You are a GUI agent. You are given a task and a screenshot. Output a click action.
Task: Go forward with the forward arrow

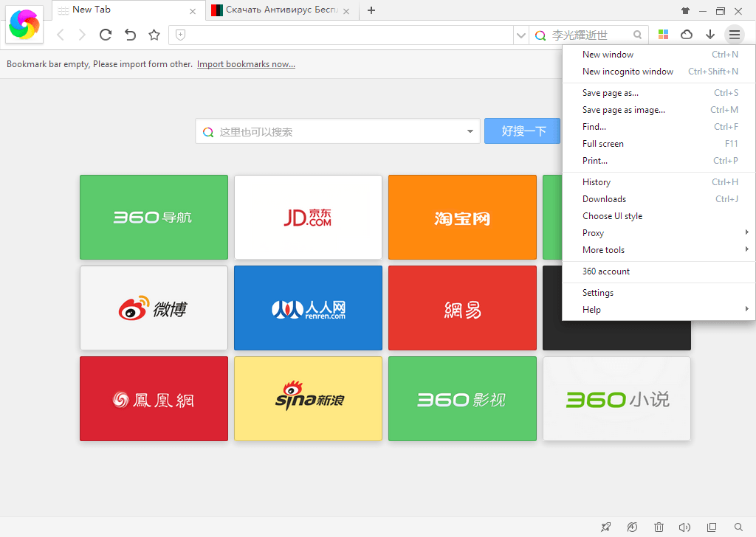pos(82,35)
